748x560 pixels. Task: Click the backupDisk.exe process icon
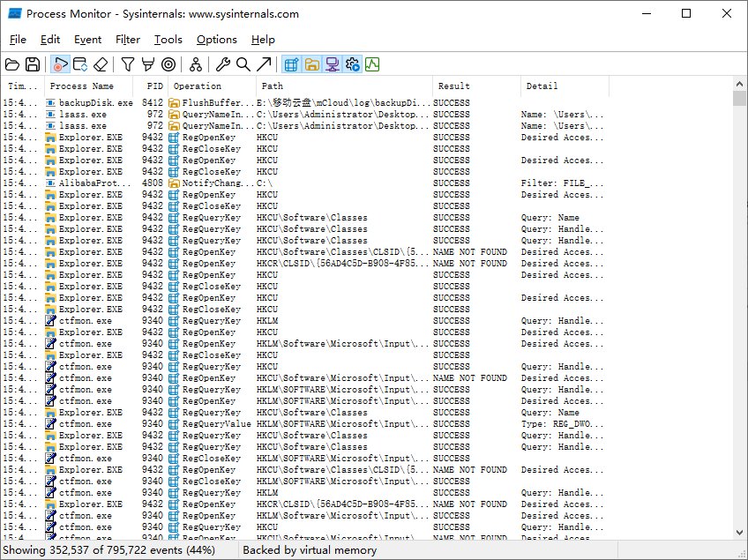coord(50,102)
